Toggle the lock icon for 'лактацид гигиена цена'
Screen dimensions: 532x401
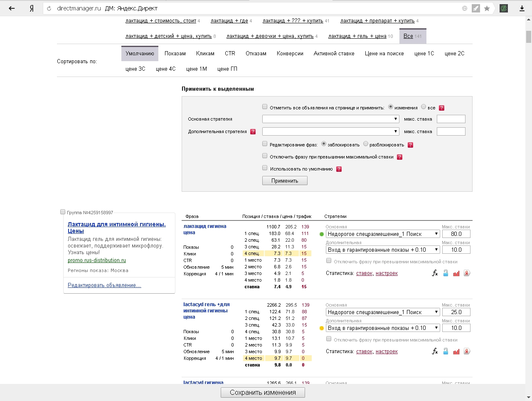(446, 273)
